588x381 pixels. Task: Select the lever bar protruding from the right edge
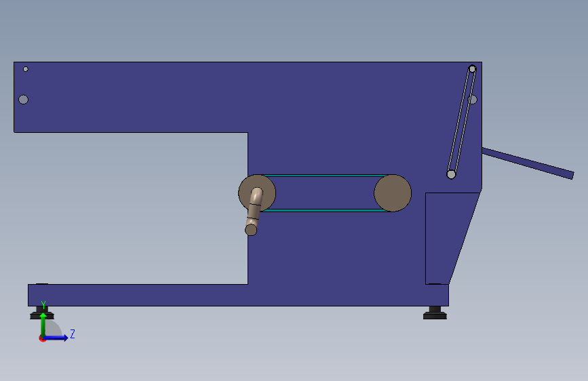[x=528, y=163]
